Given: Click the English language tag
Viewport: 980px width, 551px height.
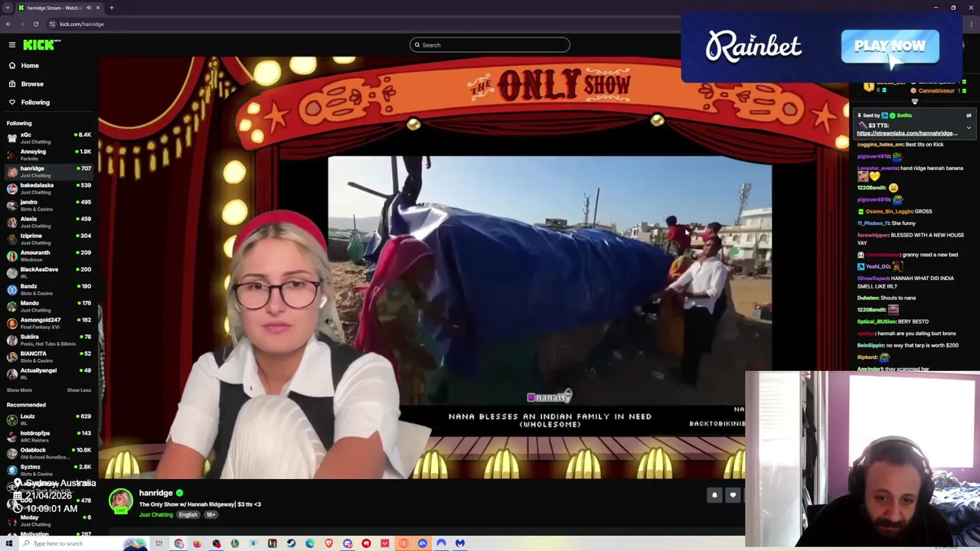Looking at the screenshot, I should pos(188,515).
